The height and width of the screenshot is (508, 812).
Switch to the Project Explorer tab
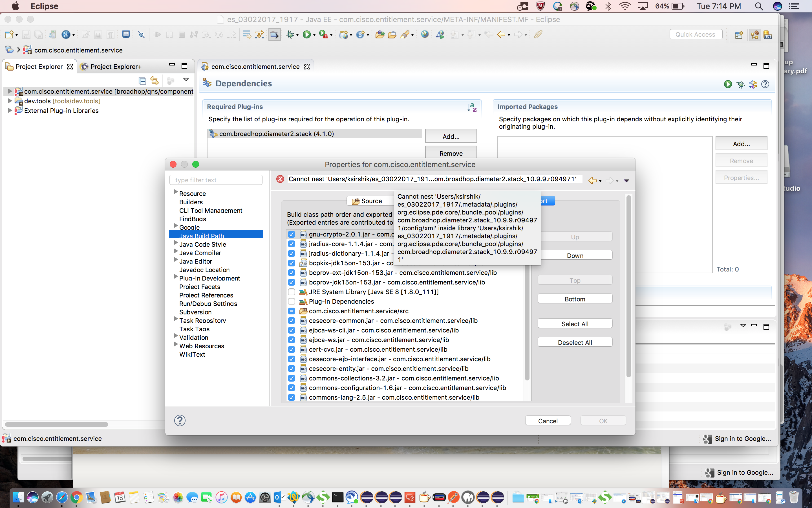tap(39, 67)
